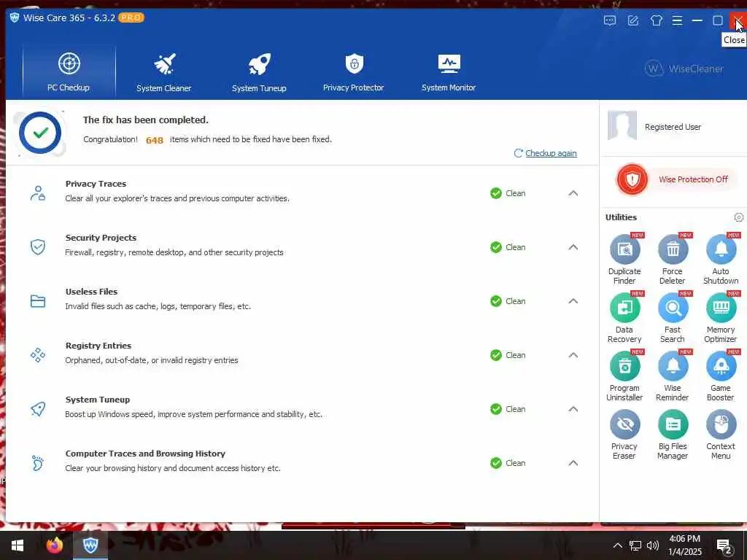
Task: Open the Privacy Protector tab
Action: point(354,72)
